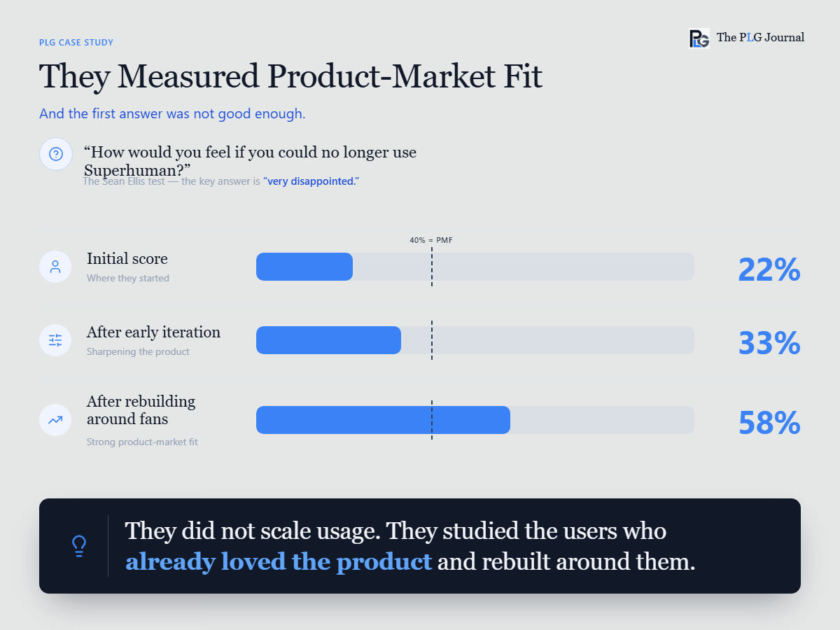This screenshot has width=840, height=630.
Task: Click the 33% score value
Action: pos(769,344)
